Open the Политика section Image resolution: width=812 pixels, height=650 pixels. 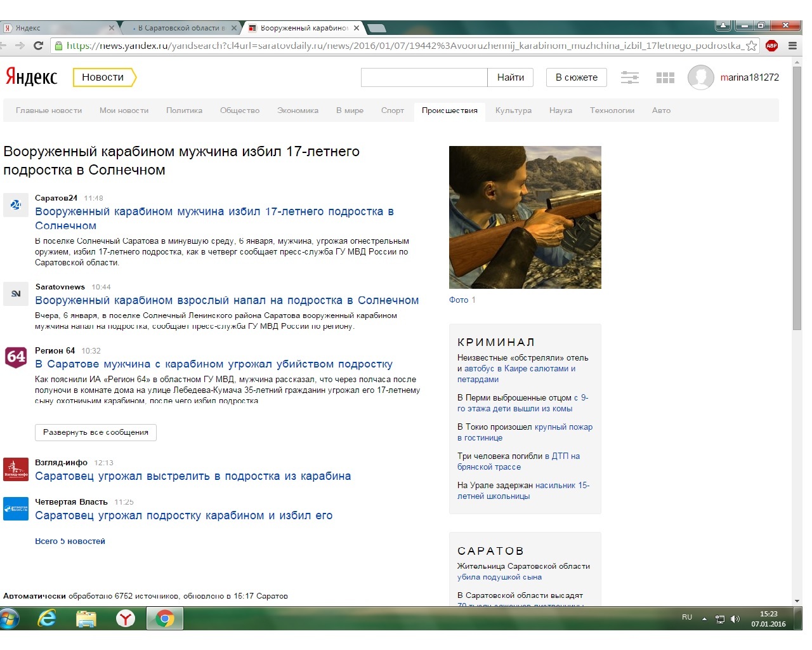tap(184, 110)
